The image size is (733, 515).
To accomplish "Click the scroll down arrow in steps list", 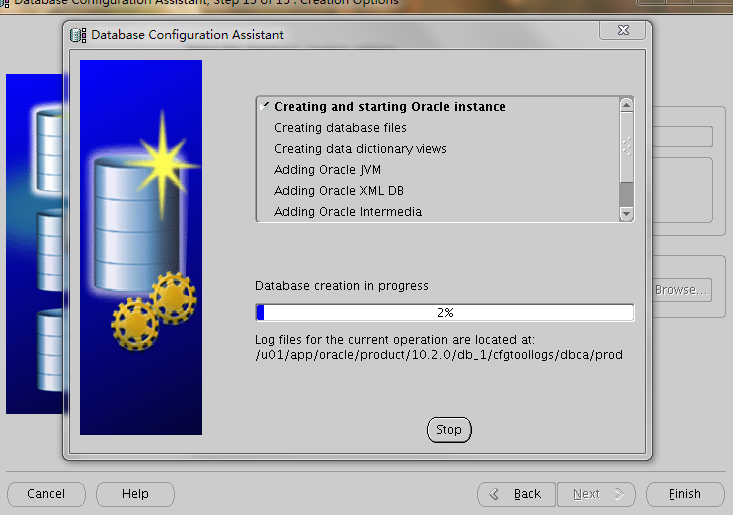I will click(x=626, y=214).
